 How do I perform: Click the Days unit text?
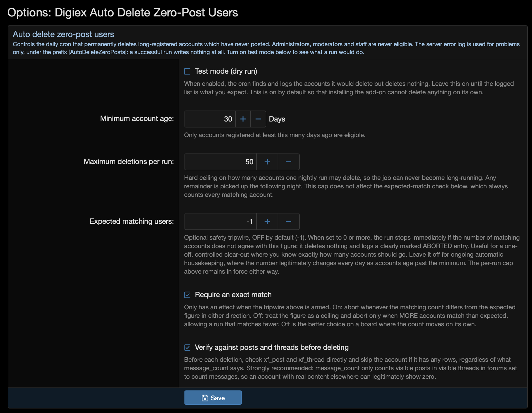pos(277,119)
